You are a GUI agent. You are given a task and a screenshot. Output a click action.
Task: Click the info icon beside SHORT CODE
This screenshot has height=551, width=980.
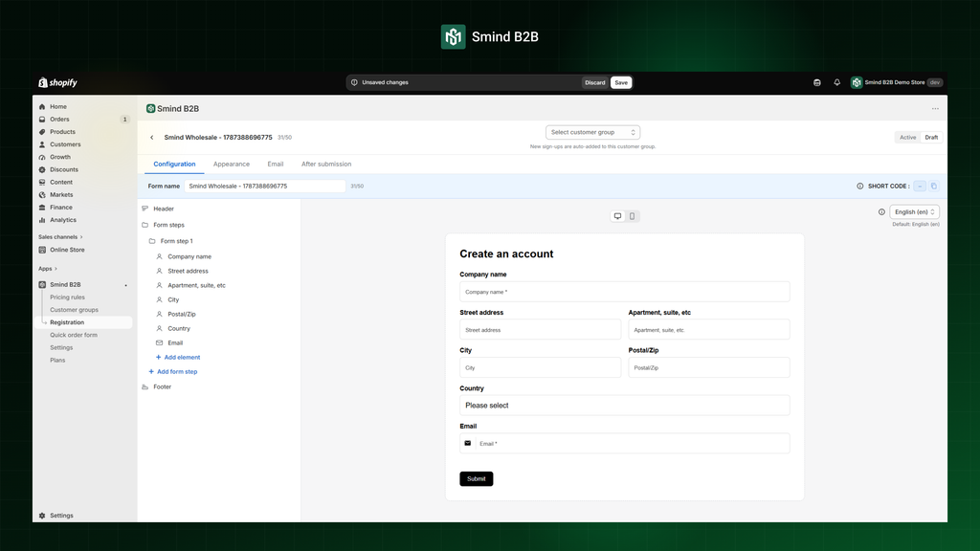click(x=860, y=187)
